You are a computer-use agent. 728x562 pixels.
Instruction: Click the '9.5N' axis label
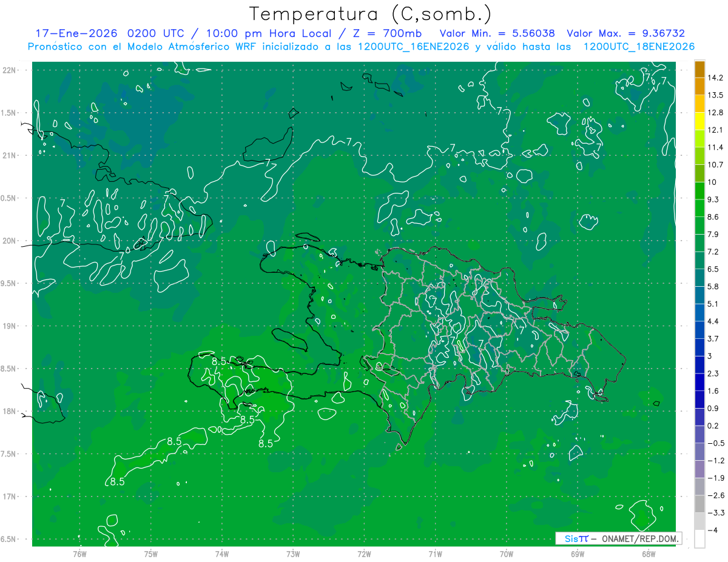(x=9, y=283)
